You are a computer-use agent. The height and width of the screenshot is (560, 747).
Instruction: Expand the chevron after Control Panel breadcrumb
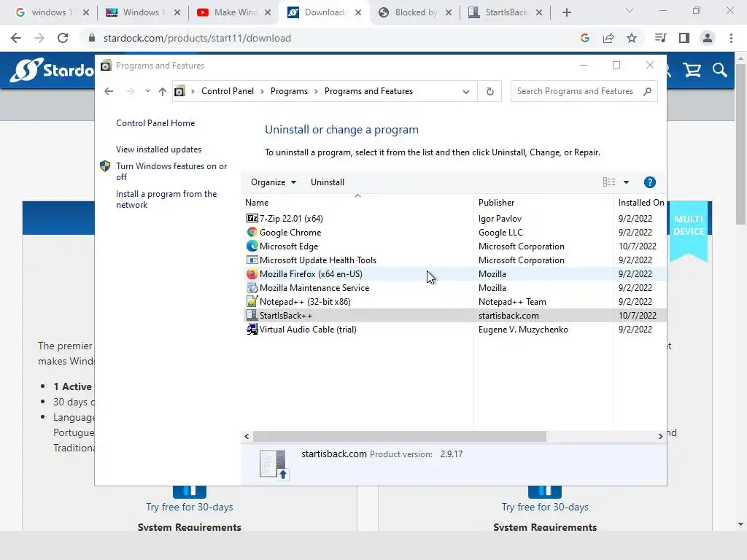pos(262,91)
